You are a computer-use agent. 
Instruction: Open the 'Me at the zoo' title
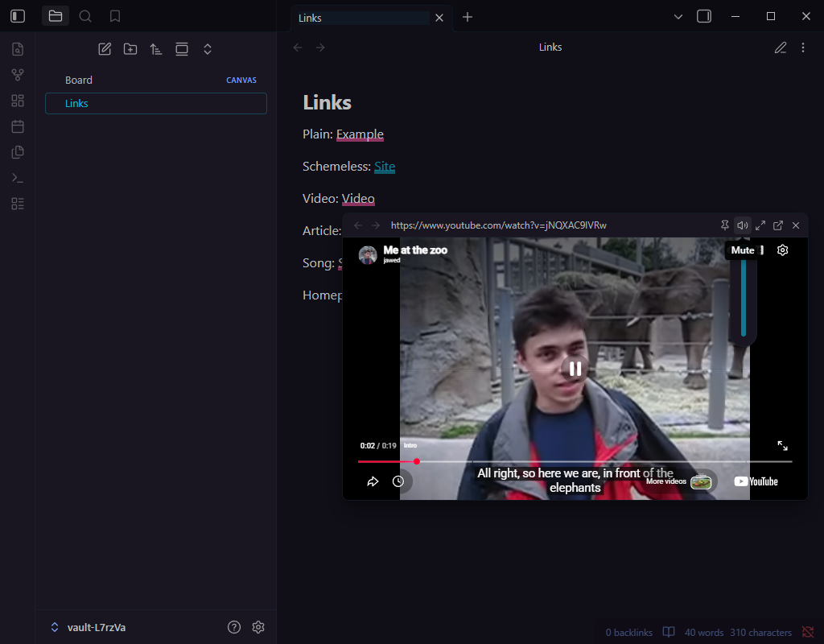click(415, 250)
